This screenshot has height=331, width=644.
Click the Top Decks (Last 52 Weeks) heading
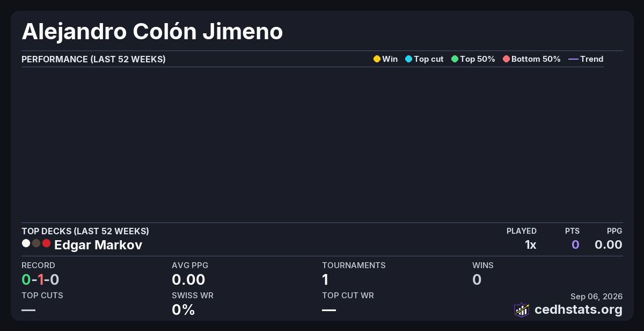pyautogui.click(x=85, y=231)
